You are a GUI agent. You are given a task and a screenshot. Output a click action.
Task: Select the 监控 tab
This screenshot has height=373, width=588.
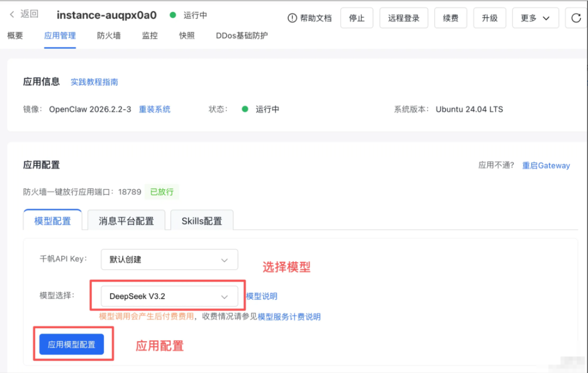(150, 36)
